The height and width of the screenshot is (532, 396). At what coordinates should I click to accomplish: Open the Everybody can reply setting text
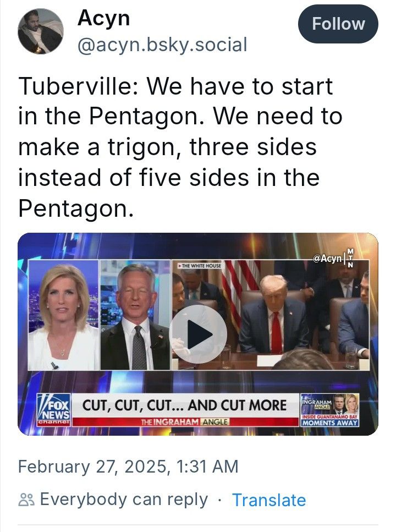point(124,500)
